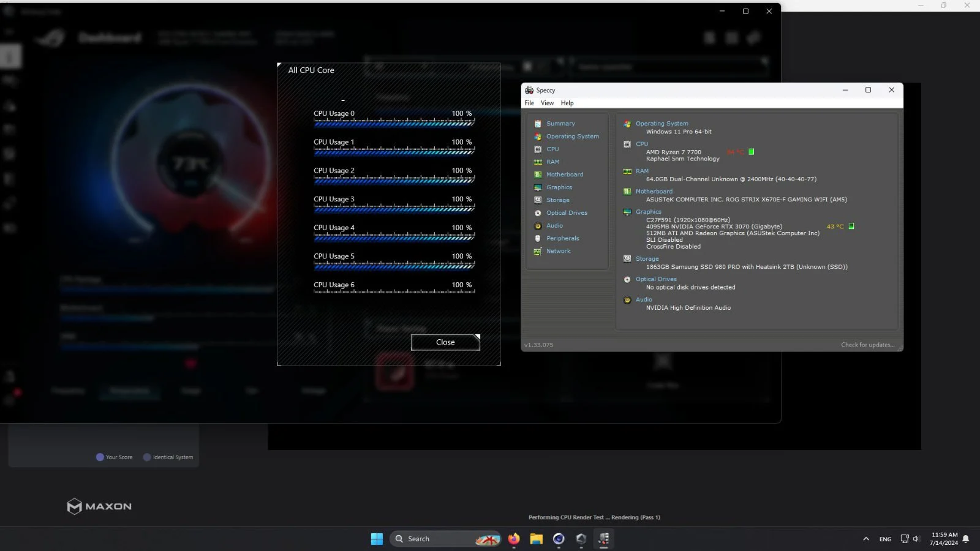Image resolution: width=980 pixels, height=551 pixels.
Task: Click the Motherboard heading link in summary panel
Action: point(654,192)
